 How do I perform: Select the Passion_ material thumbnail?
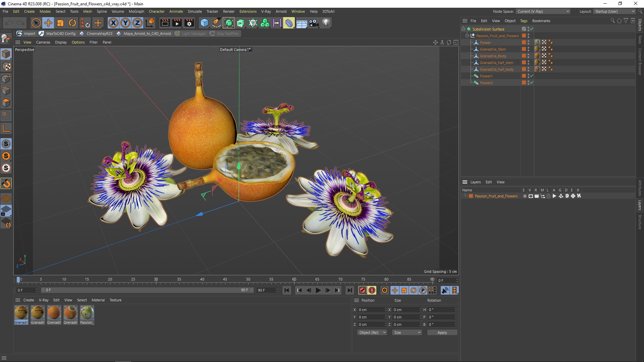87,315
